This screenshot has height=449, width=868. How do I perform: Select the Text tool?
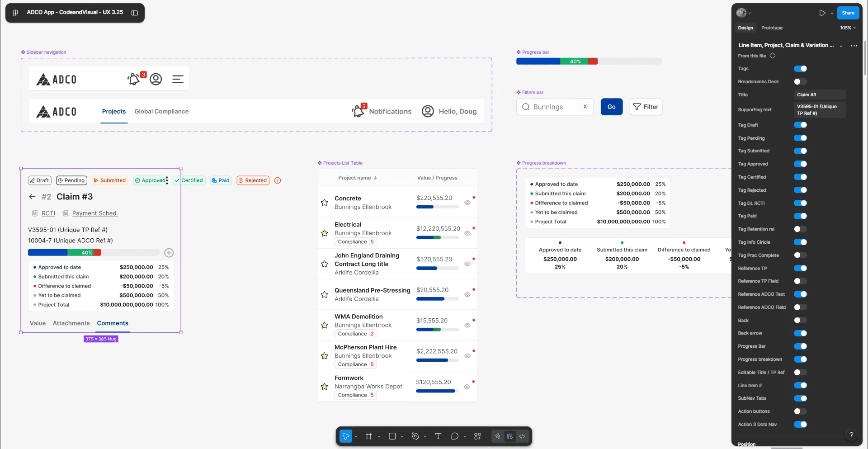[x=438, y=436]
